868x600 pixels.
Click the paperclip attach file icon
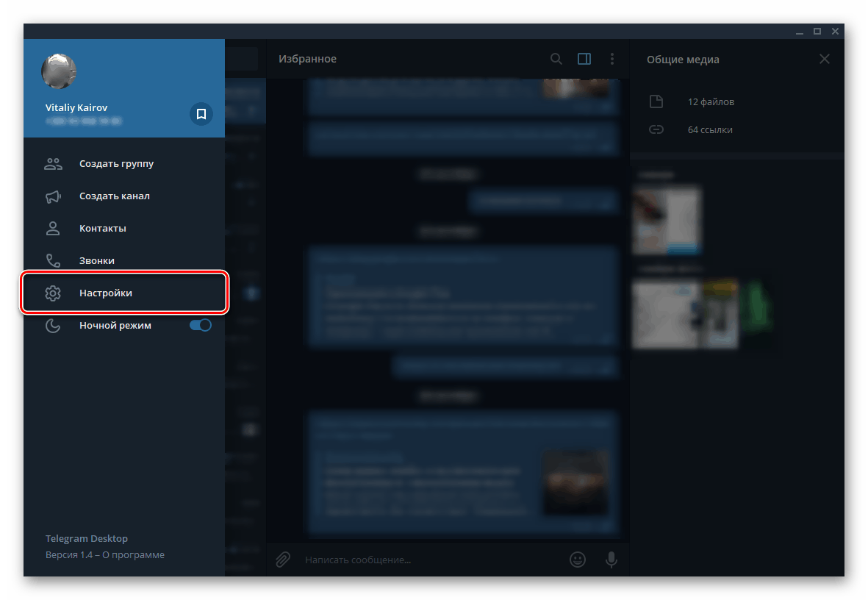coord(283,560)
